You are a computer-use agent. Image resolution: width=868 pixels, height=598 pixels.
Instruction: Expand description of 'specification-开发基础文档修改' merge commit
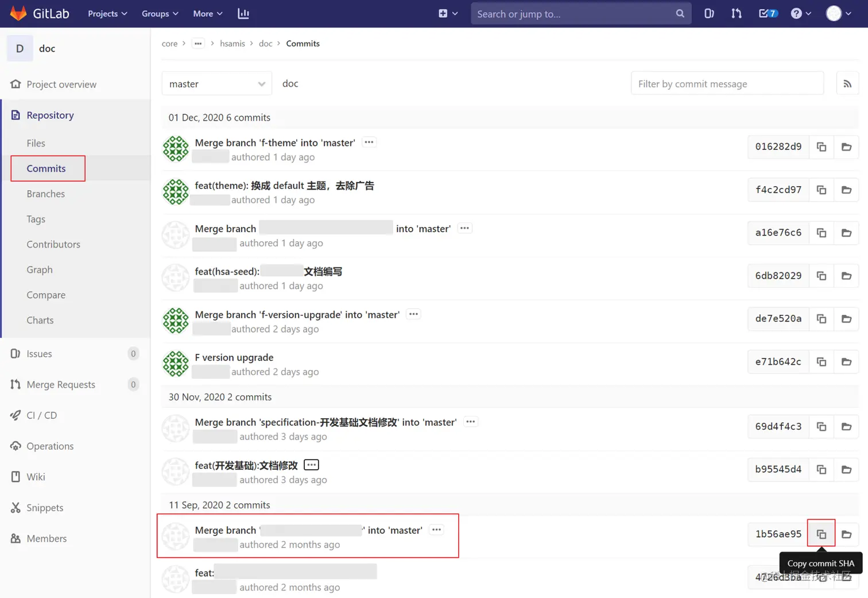471,422
